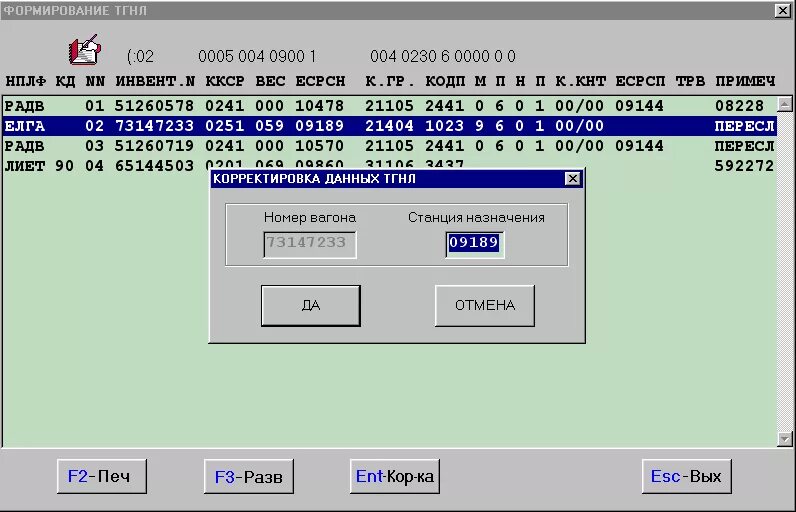Screen dimensions: 796x512
Task: Click the ИНВЕНТ.N column header
Action: coord(155,81)
